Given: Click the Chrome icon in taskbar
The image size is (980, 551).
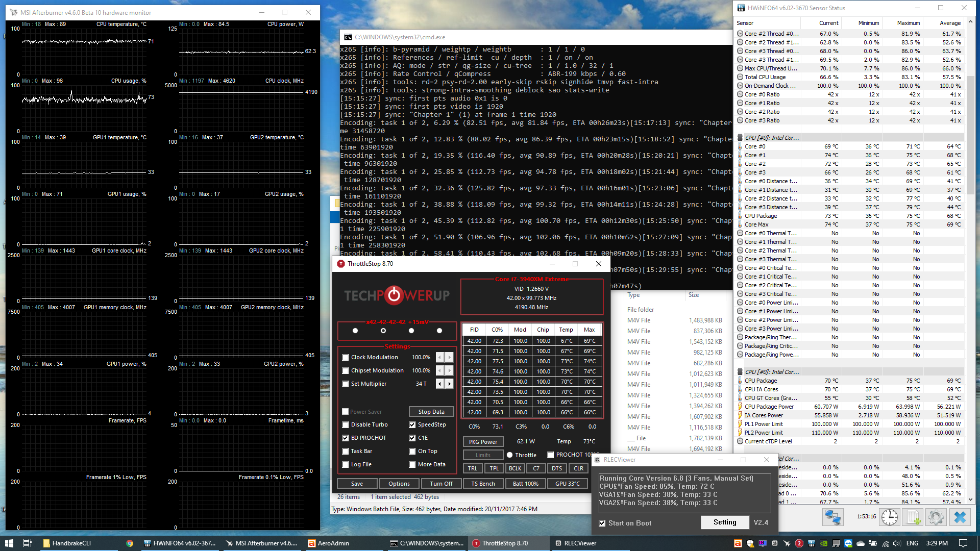Looking at the screenshot, I should click(x=130, y=543).
